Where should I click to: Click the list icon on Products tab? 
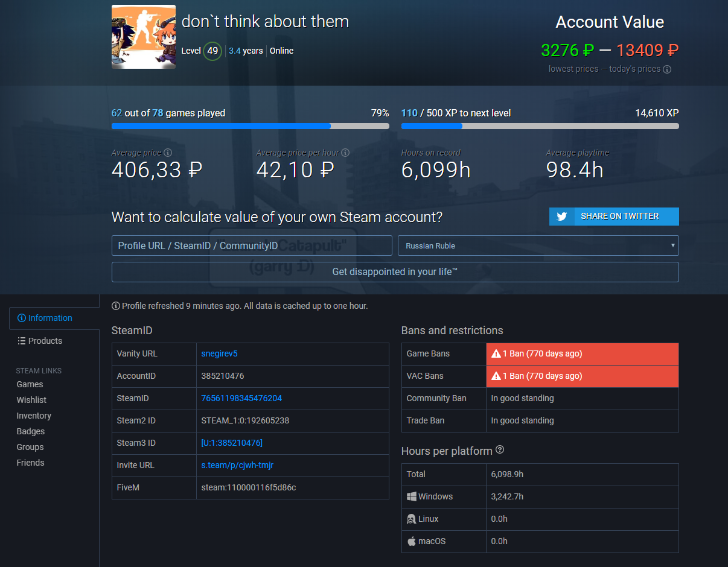tap(22, 341)
